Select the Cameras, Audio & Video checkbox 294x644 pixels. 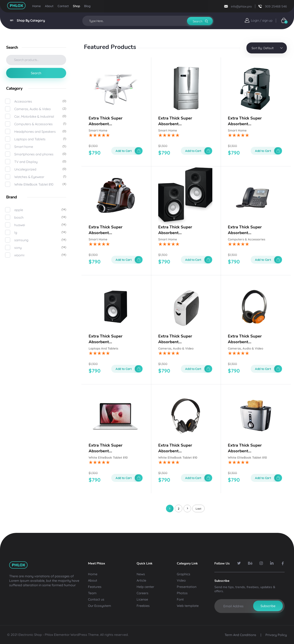[x=8, y=109]
